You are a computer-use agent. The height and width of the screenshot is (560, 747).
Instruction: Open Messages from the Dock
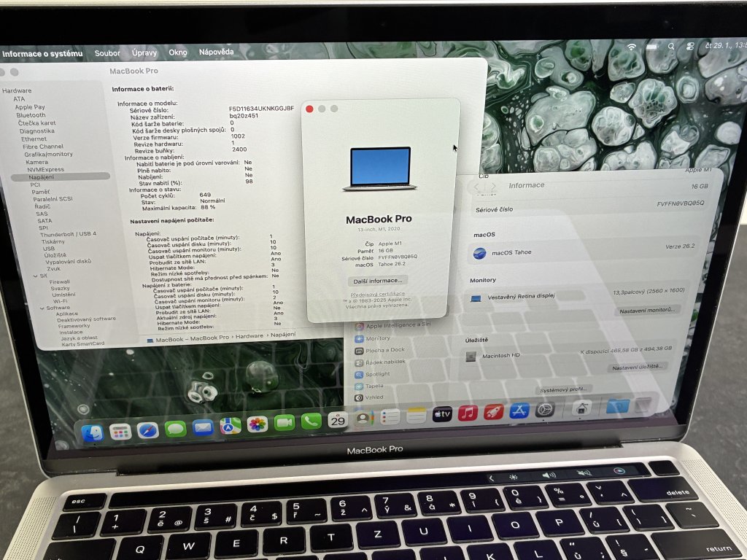click(x=175, y=429)
